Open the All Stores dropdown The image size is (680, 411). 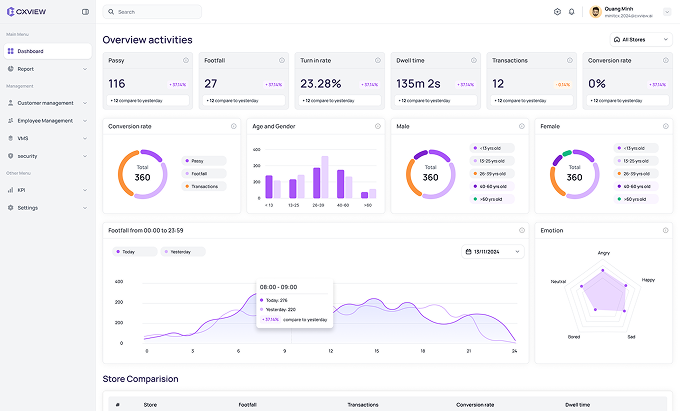639,40
